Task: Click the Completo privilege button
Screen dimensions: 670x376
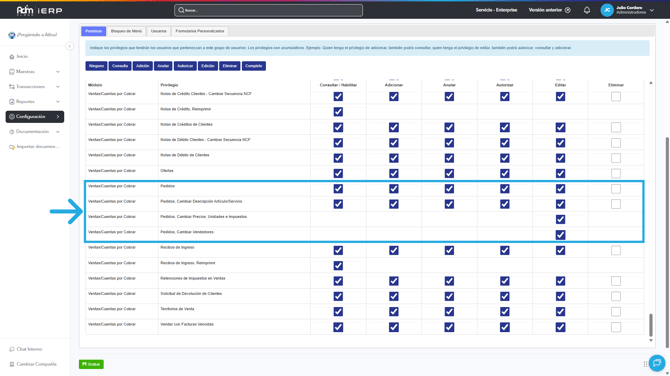Action: click(x=254, y=66)
